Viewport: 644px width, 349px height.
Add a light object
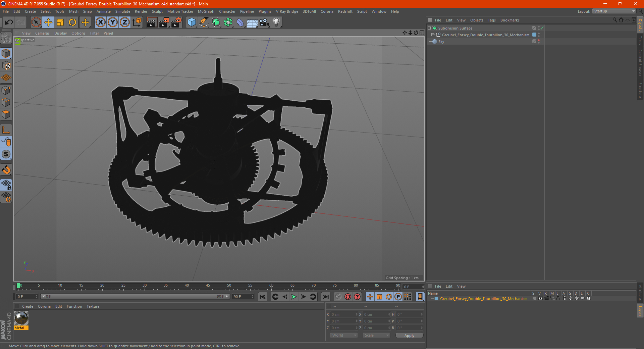276,22
